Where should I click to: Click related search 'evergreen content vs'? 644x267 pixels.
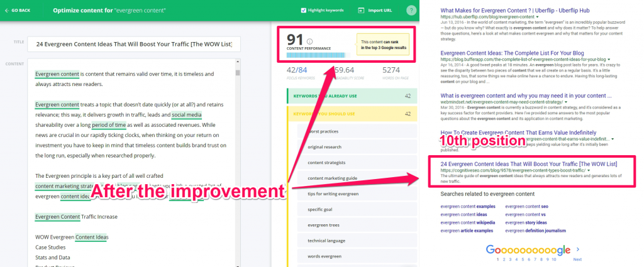[525, 214]
